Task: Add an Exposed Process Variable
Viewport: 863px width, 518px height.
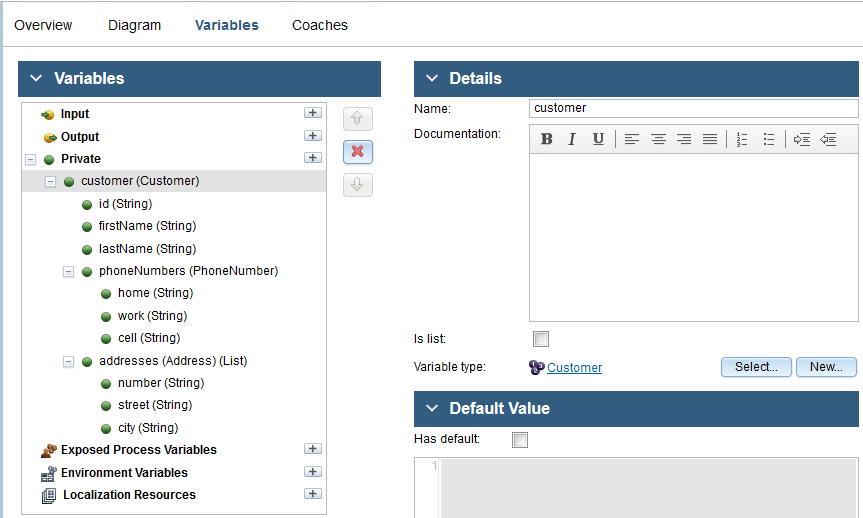Action: pos(313,449)
